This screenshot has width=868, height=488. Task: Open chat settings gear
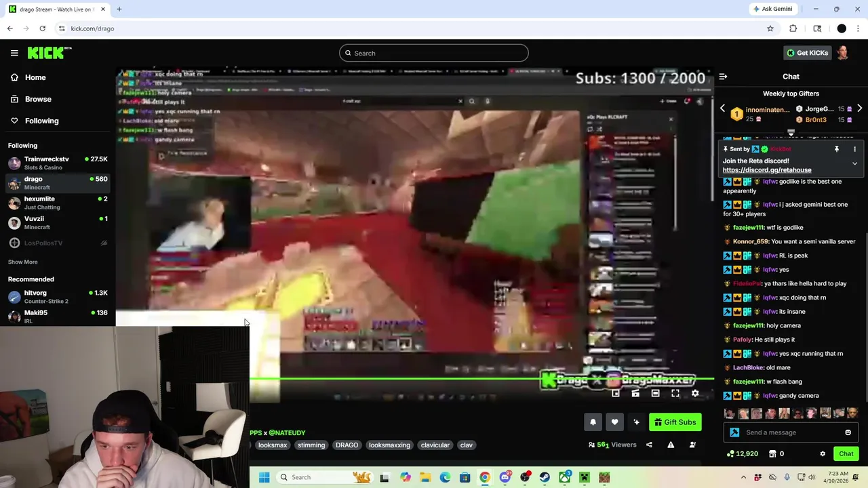coord(823,453)
